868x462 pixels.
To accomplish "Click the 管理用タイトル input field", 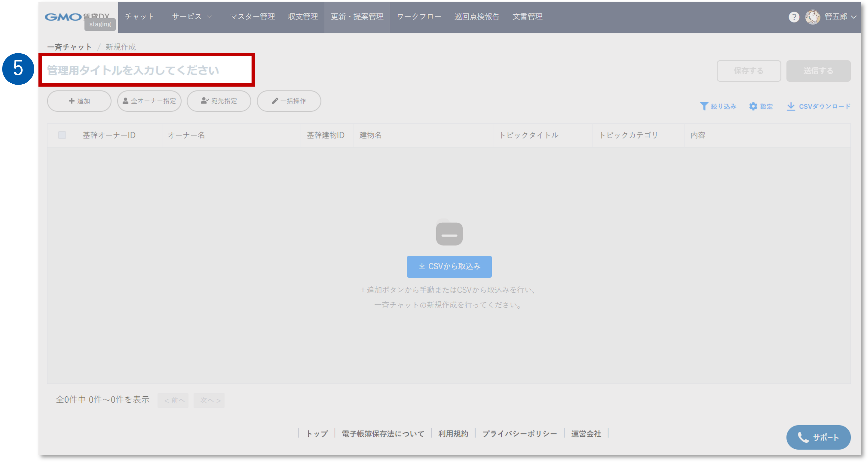I will point(147,70).
